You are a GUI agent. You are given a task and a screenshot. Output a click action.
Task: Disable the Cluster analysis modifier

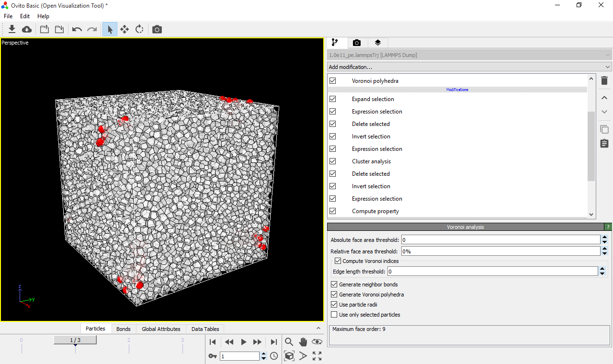(333, 161)
